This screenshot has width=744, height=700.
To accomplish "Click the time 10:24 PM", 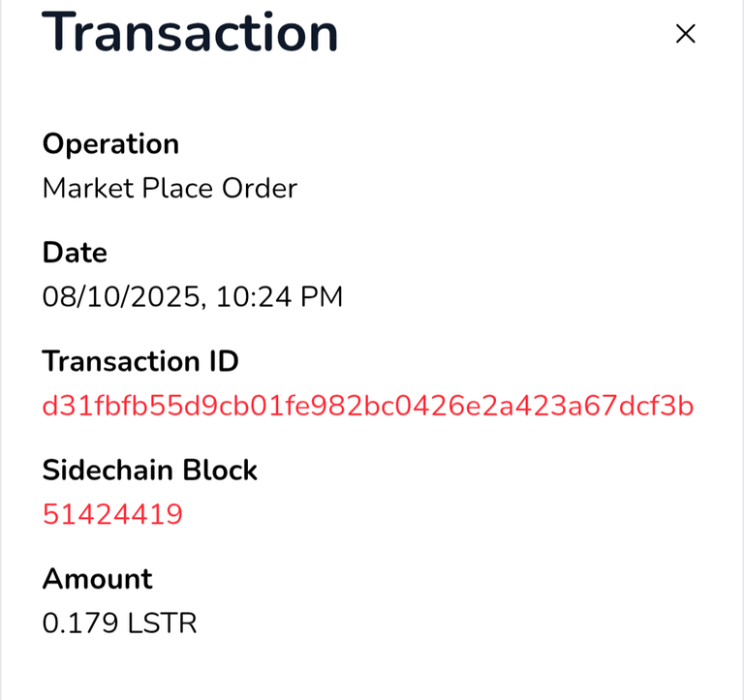I will pyautogui.click(x=279, y=297).
